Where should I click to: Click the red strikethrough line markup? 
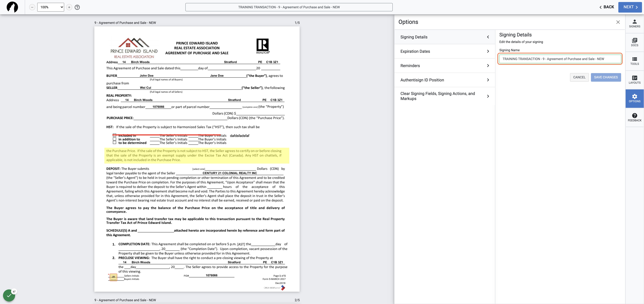click(167, 135)
